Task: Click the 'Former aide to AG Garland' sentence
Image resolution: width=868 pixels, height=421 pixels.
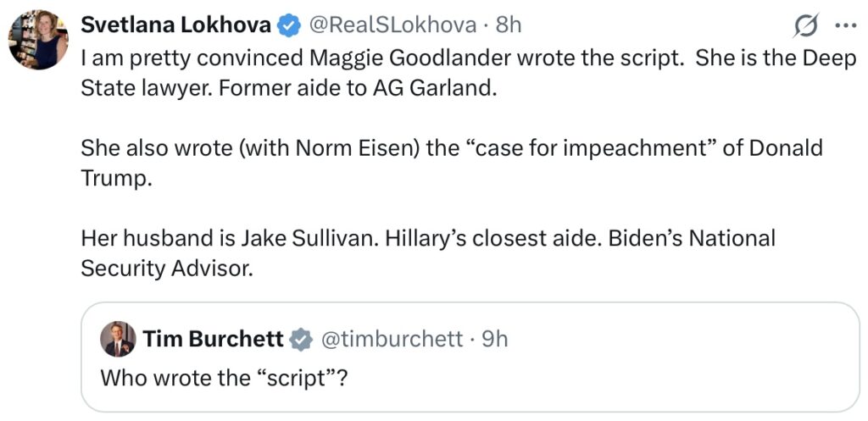Action: pos(356,89)
